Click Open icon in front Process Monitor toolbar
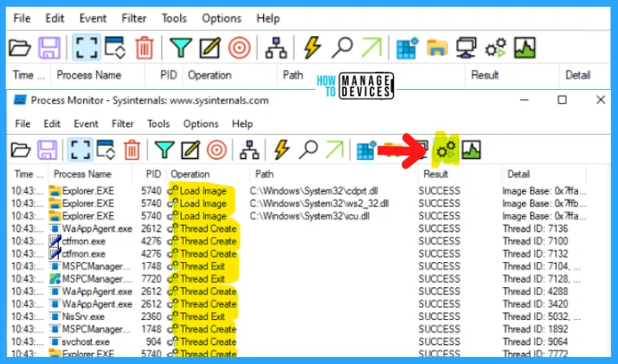The height and width of the screenshot is (364, 618). [21, 150]
